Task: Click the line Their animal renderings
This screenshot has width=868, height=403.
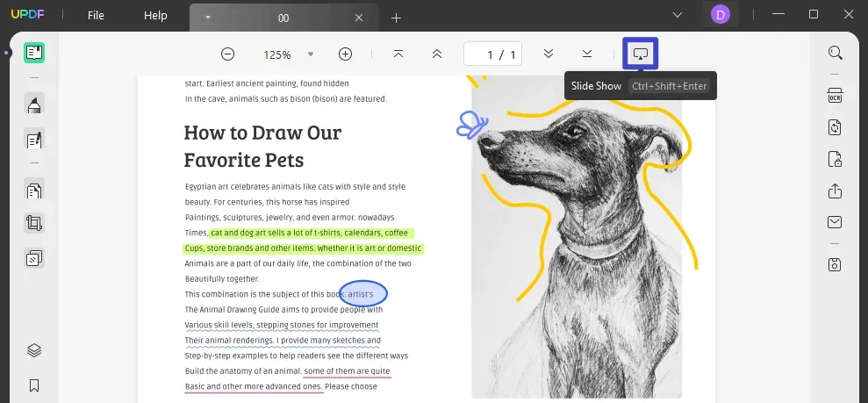Action: [283, 341]
